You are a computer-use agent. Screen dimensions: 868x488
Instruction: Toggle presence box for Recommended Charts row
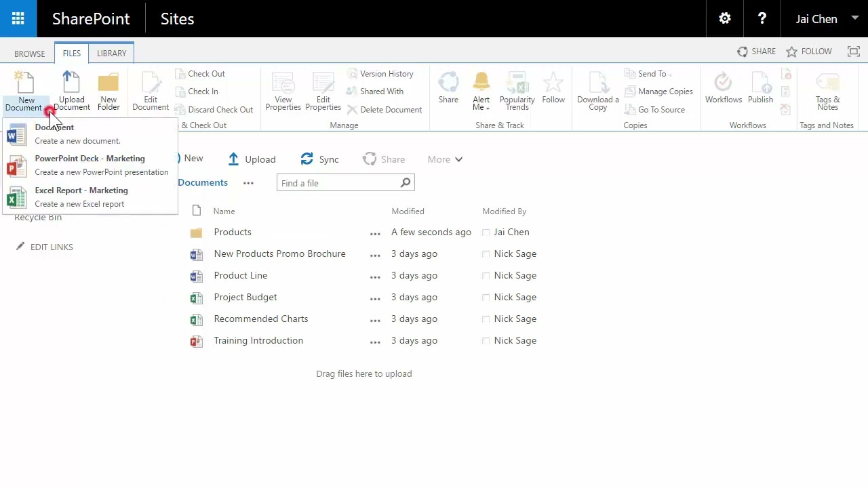(486, 319)
